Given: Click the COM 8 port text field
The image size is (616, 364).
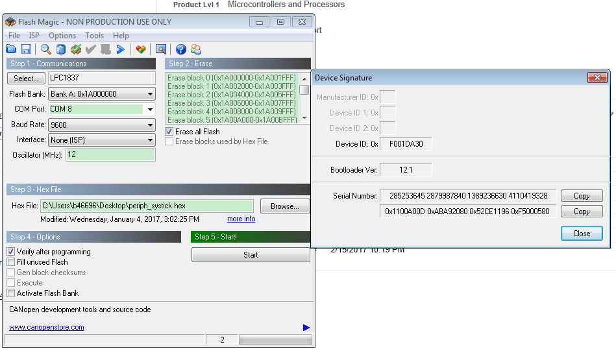Looking at the screenshot, I should pos(96,109).
